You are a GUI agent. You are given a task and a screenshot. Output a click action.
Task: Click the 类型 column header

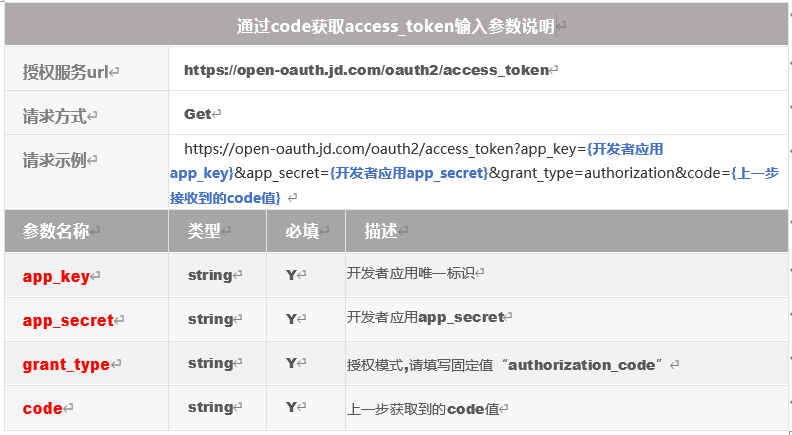coord(204,231)
